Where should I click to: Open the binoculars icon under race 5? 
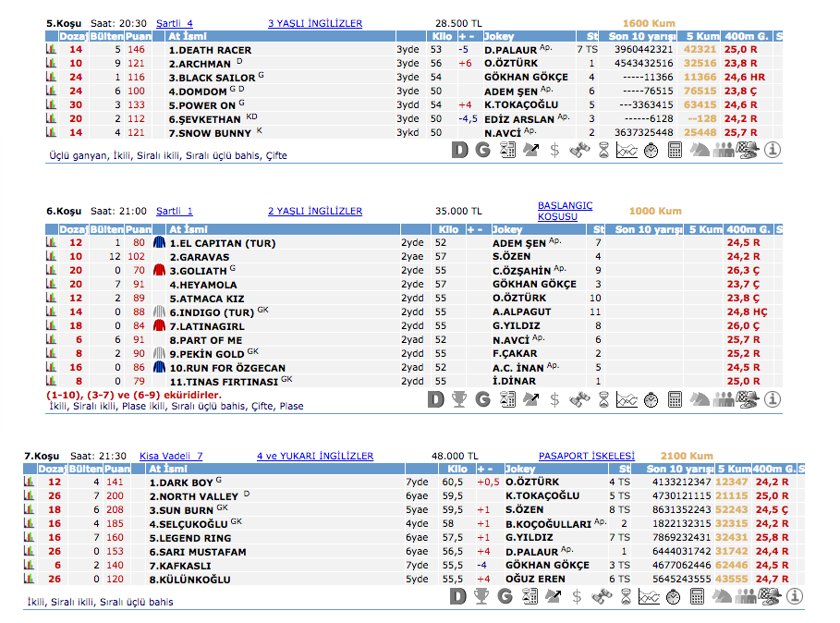pos(578,150)
